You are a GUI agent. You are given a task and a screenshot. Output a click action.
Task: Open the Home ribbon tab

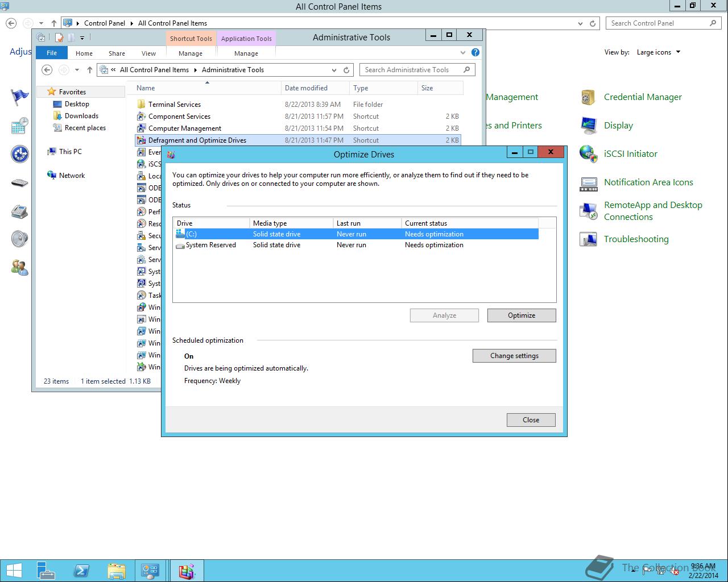84,53
